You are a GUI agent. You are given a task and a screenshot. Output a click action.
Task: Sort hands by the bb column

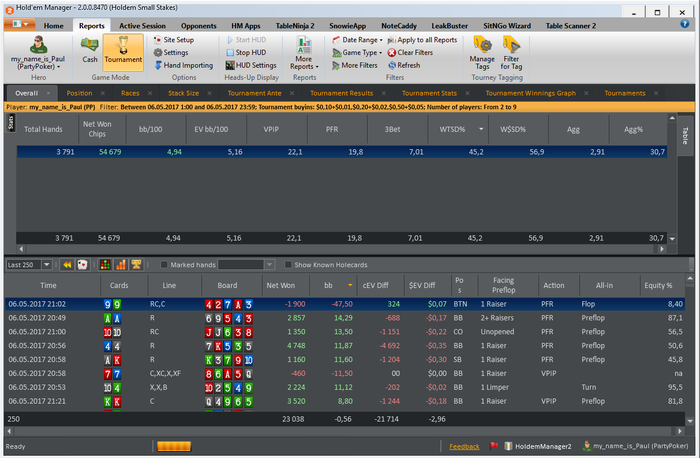coord(332,285)
